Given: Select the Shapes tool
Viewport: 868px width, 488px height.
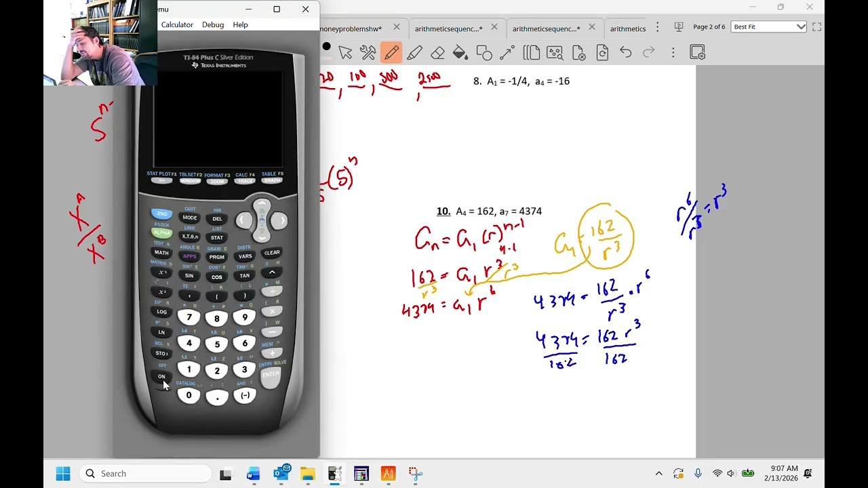Looking at the screenshot, I should coord(484,52).
